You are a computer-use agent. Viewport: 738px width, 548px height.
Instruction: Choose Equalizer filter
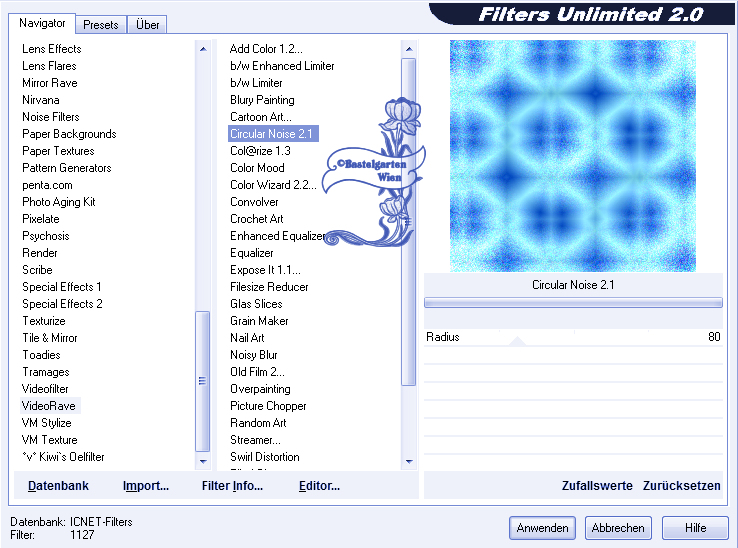[251, 253]
